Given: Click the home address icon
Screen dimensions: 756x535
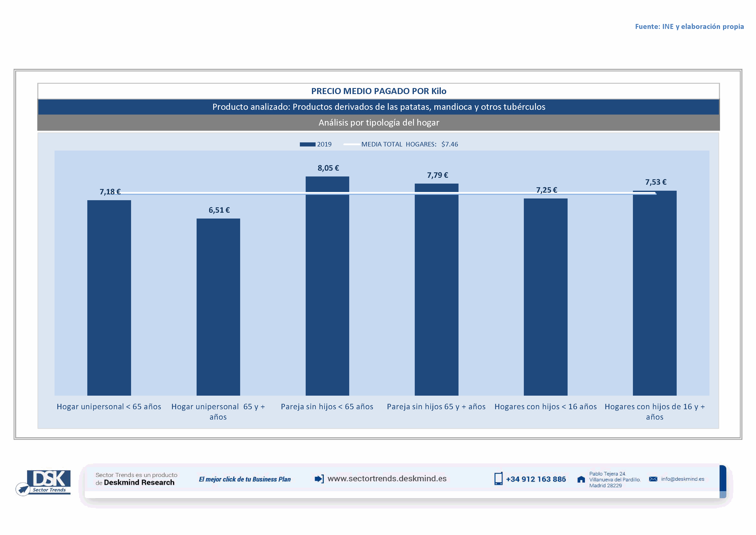Looking at the screenshot, I should (x=581, y=479).
